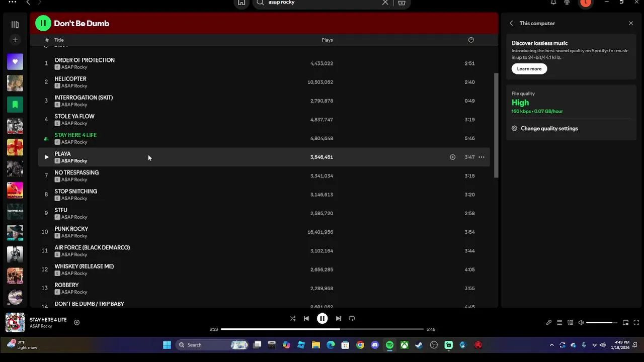Click Learn more about lossless music
Image resolution: width=644 pixels, height=362 pixels.
point(529,69)
